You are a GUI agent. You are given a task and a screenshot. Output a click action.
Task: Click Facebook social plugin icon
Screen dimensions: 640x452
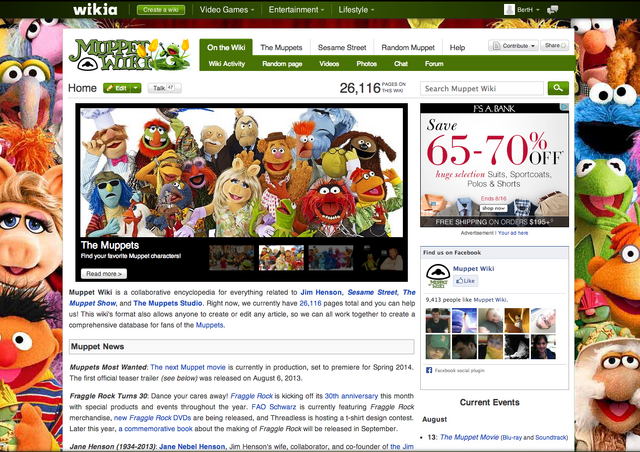coord(429,370)
